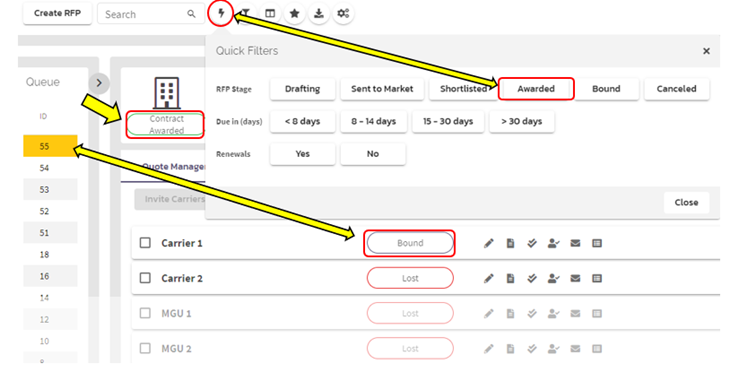739x381 pixels.
Task: Filter due in 8 - 14 days
Action: tap(373, 122)
